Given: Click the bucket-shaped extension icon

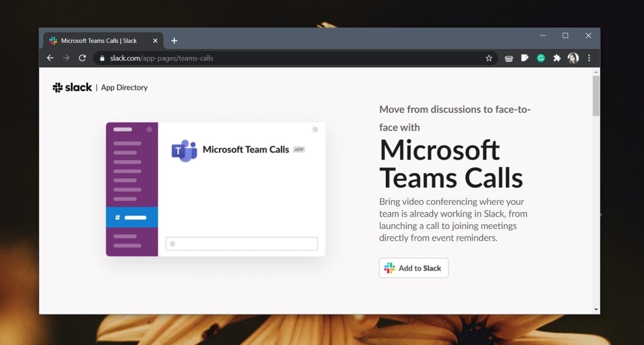Looking at the screenshot, I should 508,57.
